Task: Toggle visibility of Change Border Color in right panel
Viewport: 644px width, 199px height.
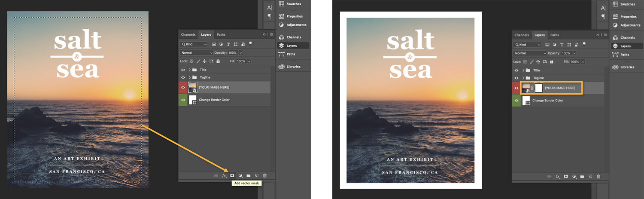Action: click(x=517, y=101)
